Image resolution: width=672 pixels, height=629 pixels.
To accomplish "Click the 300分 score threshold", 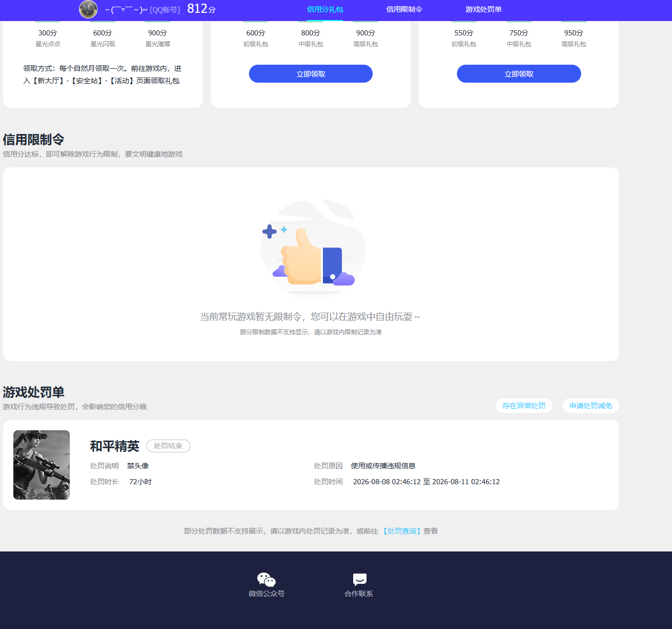I will point(48,33).
